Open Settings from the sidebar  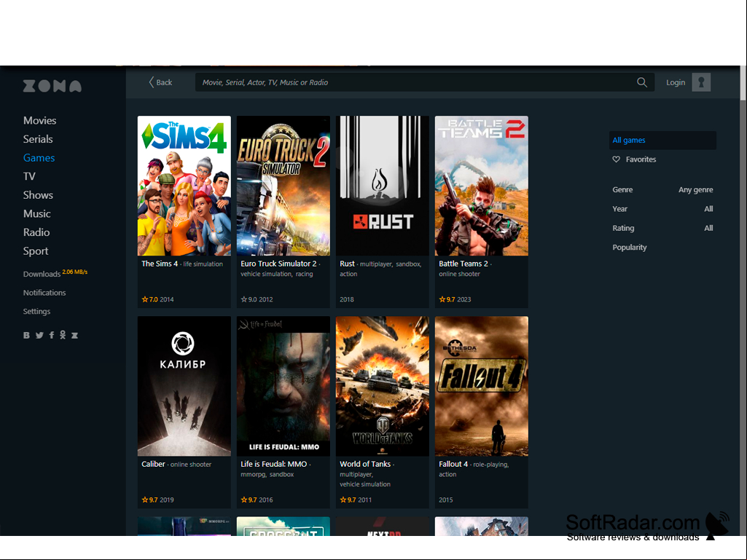[x=36, y=312]
